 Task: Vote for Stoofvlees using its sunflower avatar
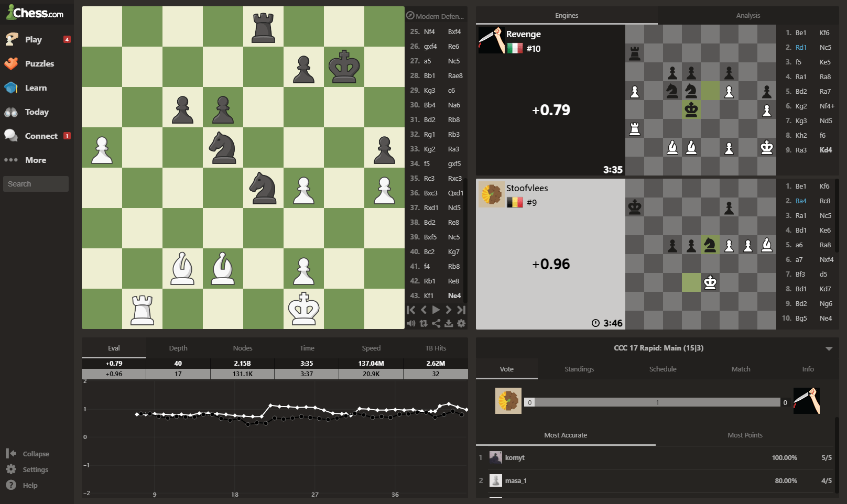508,401
